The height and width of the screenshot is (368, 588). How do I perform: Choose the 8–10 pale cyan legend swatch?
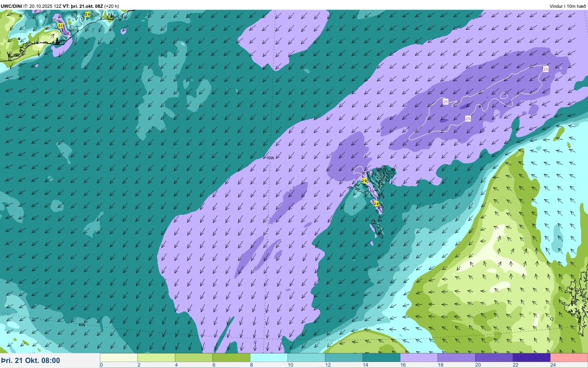pyautogui.click(x=269, y=357)
